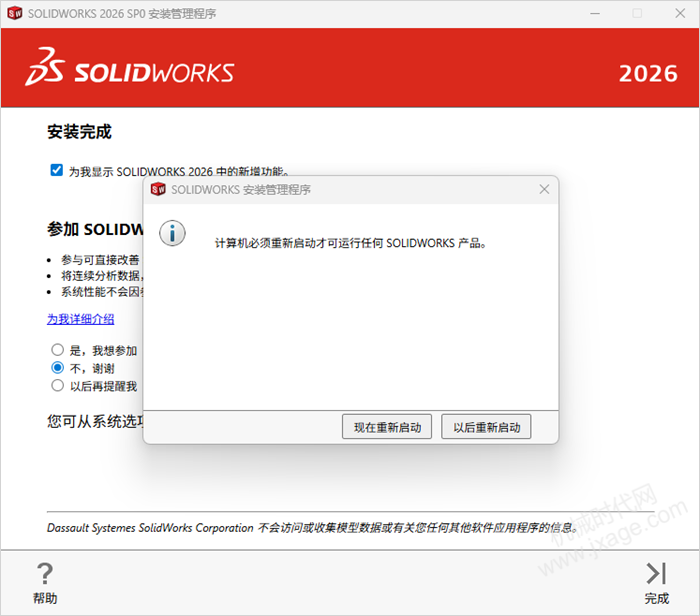Image resolution: width=700 pixels, height=616 pixels.
Task: Click the restart-required message text in the dialog
Action: tap(350, 243)
